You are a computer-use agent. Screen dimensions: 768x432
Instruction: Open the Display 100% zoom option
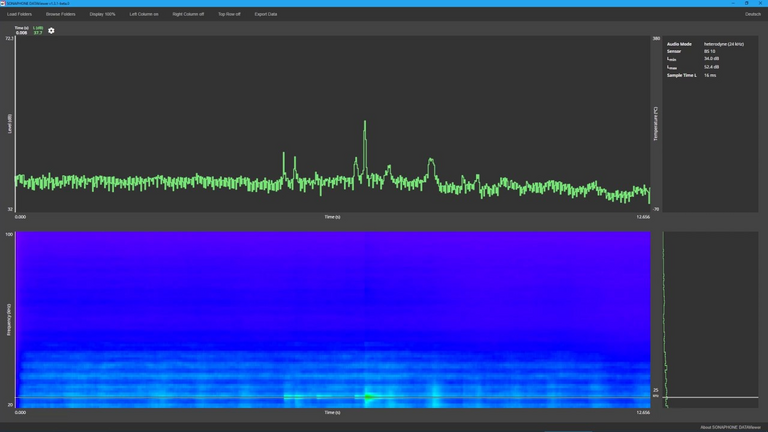(102, 14)
